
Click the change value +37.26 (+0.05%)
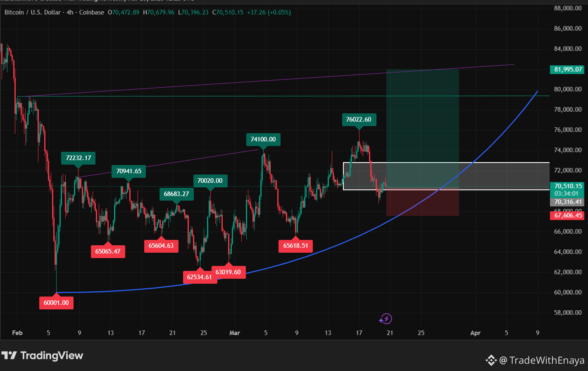[269, 12]
